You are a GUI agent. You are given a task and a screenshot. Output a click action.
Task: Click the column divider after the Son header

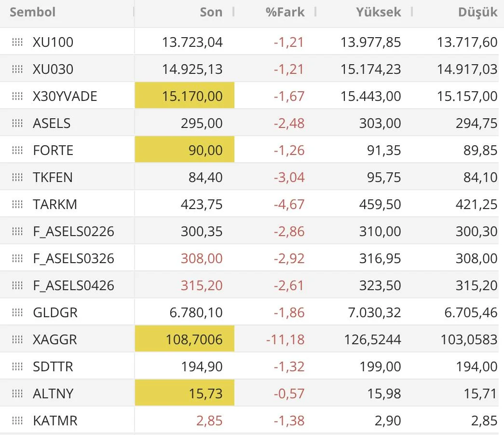pyautogui.click(x=233, y=12)
